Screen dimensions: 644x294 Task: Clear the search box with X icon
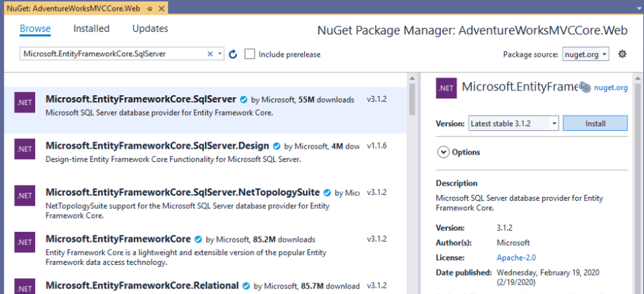(210, 54)
